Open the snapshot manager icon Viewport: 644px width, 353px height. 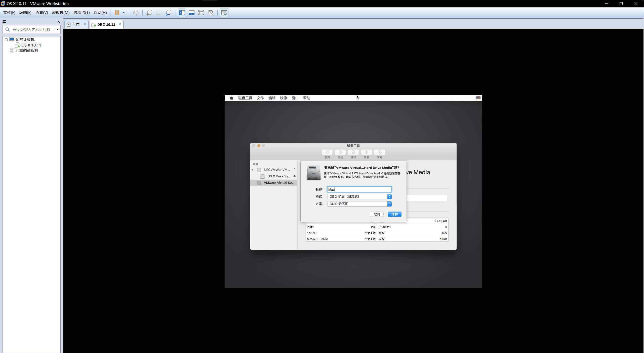[169, 13]
